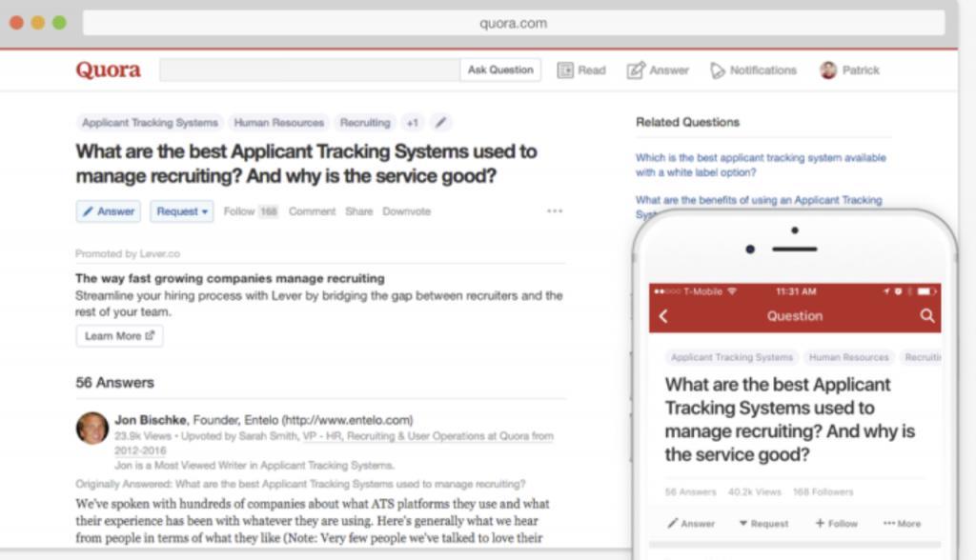Downvote the question
The width and height of the screenshot is (976, 560).
pos(406,211)
